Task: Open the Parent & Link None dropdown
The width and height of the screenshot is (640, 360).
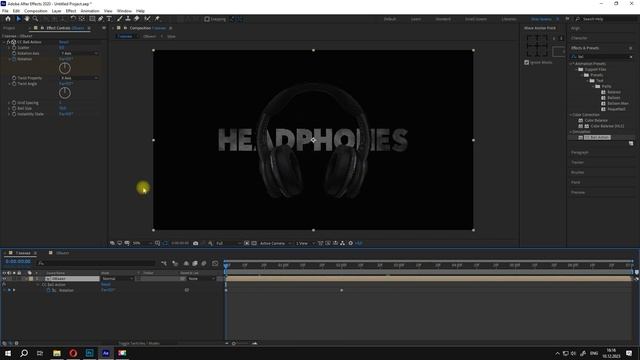Action: tap(202, 279)
